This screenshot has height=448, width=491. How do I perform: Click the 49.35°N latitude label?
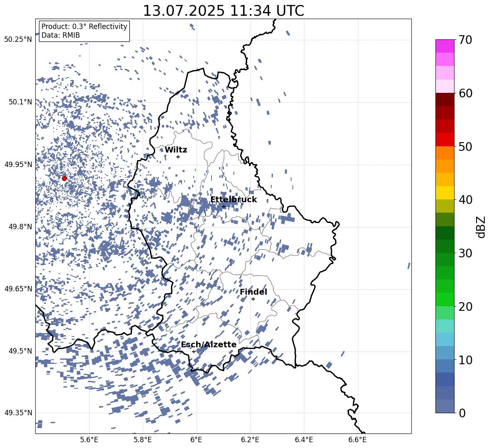pyautogui.click(x=18, y=413)
